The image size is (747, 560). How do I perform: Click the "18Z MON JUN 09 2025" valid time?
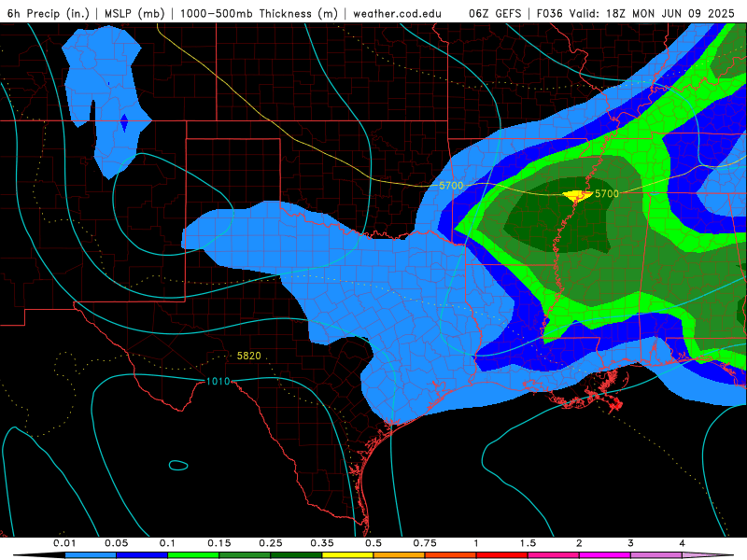coord(670,13)
